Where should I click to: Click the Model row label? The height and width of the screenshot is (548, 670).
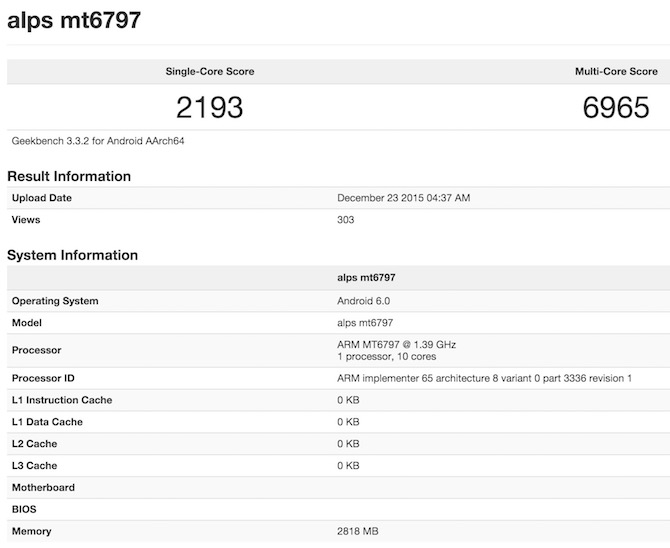click(28, 323)
